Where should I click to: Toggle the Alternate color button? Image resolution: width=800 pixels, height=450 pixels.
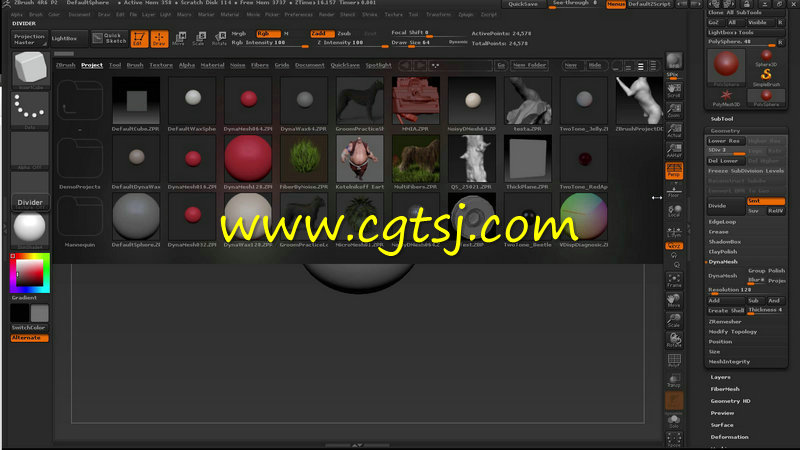[x=30, y=338]
